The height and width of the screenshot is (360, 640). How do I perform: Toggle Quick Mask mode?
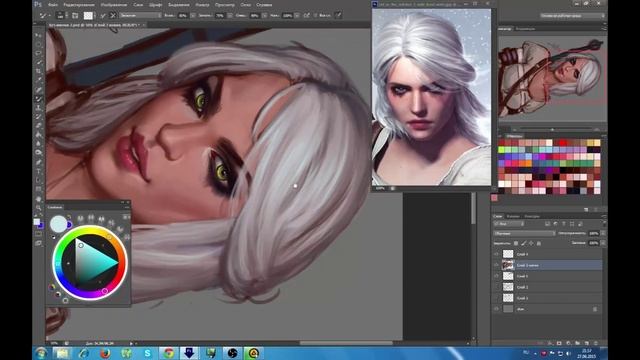(39, 234)
